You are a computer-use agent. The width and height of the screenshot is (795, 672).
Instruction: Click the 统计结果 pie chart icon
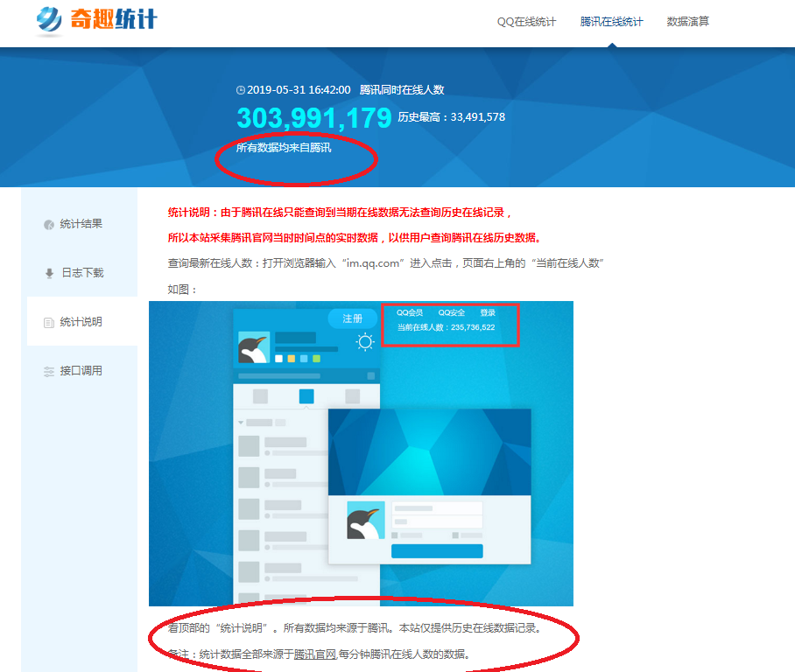[49, 225]
